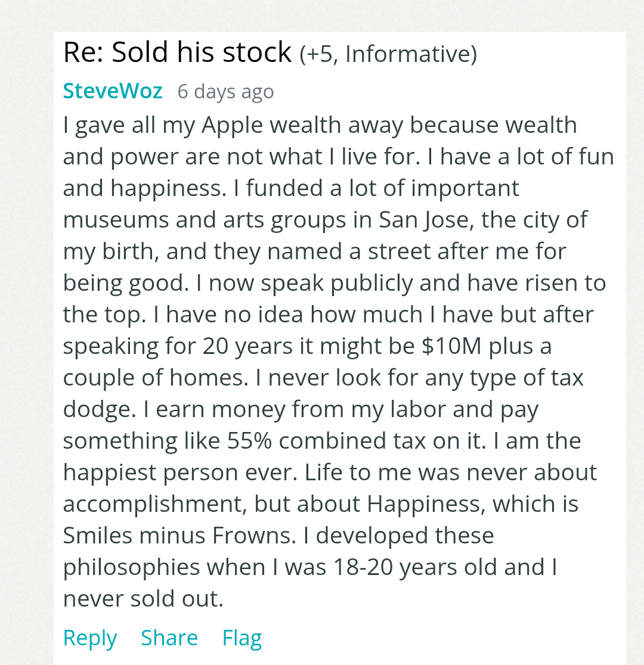Open the Share link for this comment
The image size is (644, 665).
tap(169, 638)
